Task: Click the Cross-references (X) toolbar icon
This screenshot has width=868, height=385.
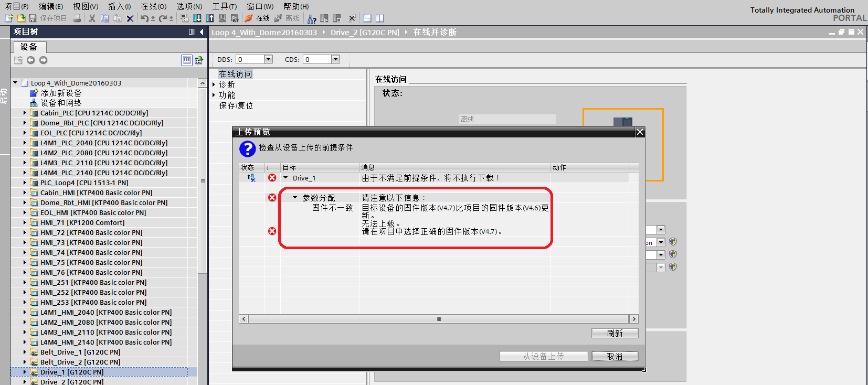Action: 352,18
